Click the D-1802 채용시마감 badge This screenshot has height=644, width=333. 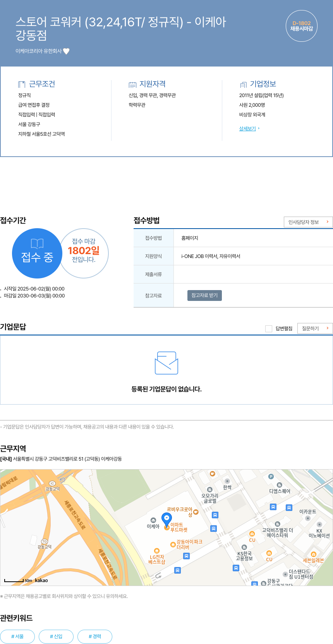pos(302,26)
